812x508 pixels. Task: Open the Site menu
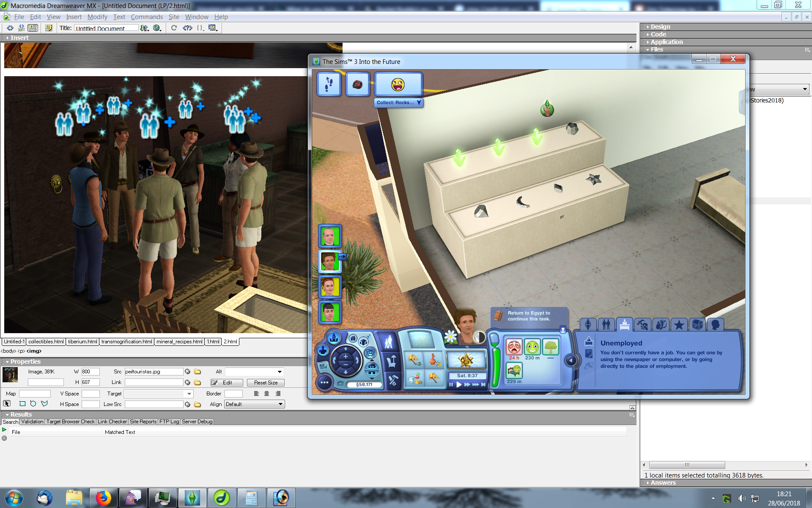coord(174,17)
